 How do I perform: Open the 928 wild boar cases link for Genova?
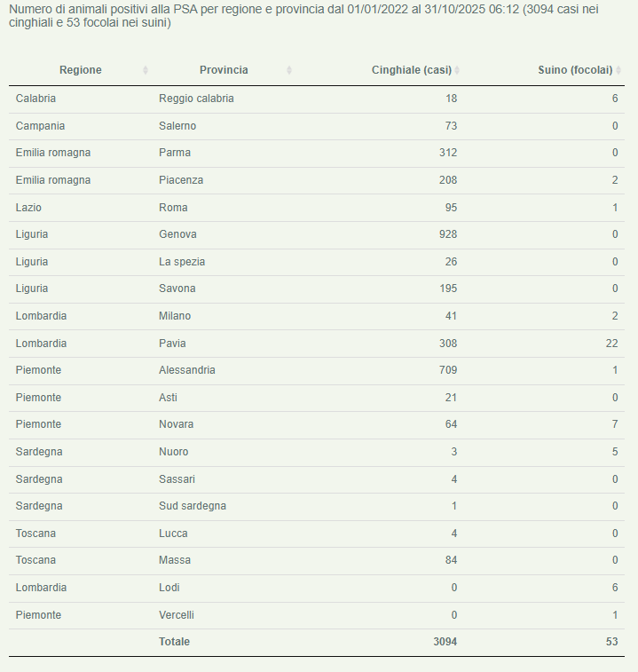[x=448, y=234]
